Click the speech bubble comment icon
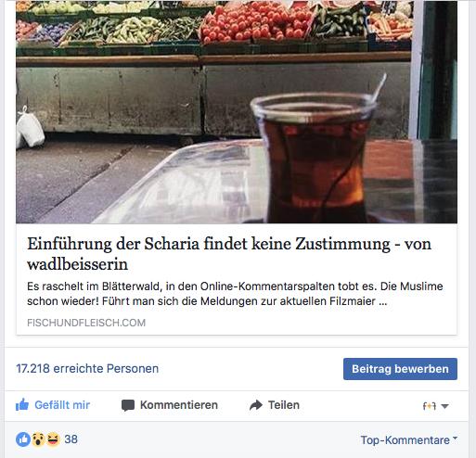Screen dimensions: 476x458 [128, 405]
